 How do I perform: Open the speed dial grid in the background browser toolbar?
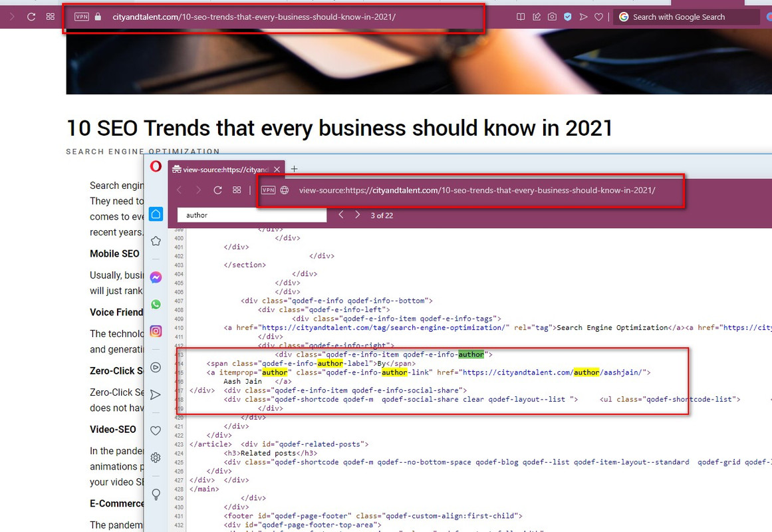51,17
